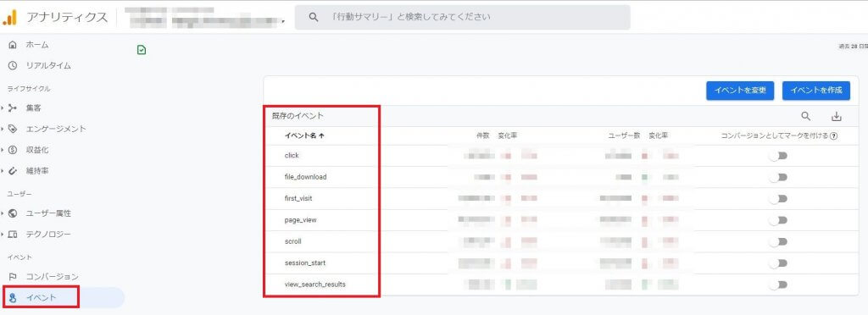Open コンバージョン in the sidebar
868x315 pixels.
(52, 276)
